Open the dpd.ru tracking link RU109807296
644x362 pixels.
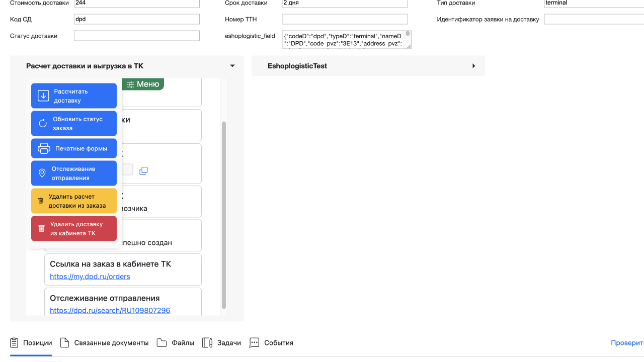coord(110,311)
